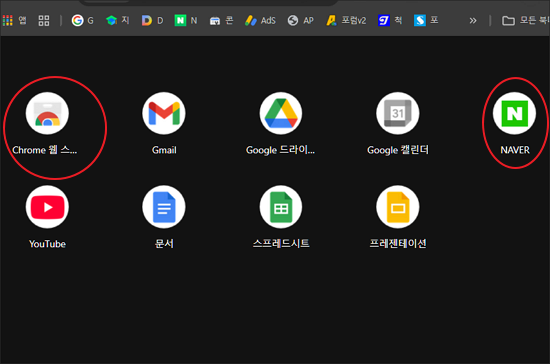Screen dimensions: 550x364
Task: Click the Apps (앱) shortcut in bookmarks bar
Action: coord(14,20)
